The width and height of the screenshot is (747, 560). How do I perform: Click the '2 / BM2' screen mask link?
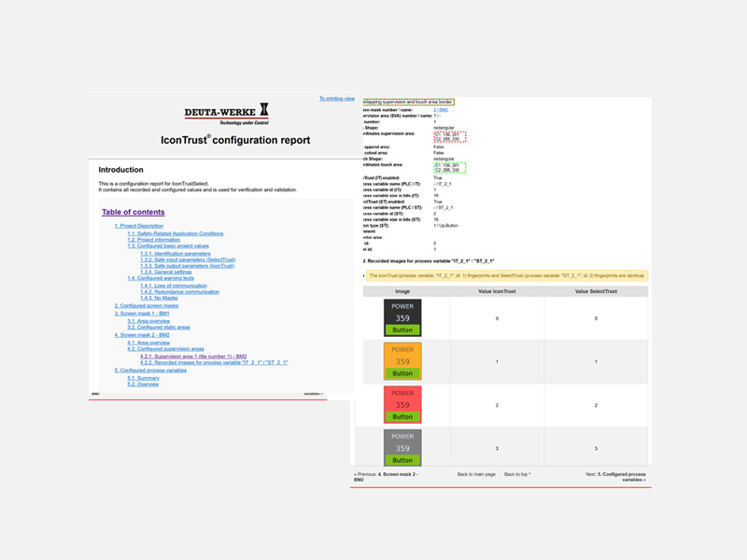(441, 110)
